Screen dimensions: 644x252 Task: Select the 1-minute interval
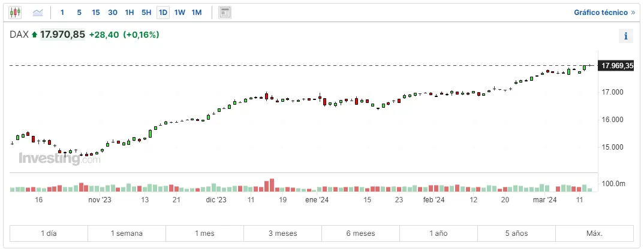(x=62, y=12)
